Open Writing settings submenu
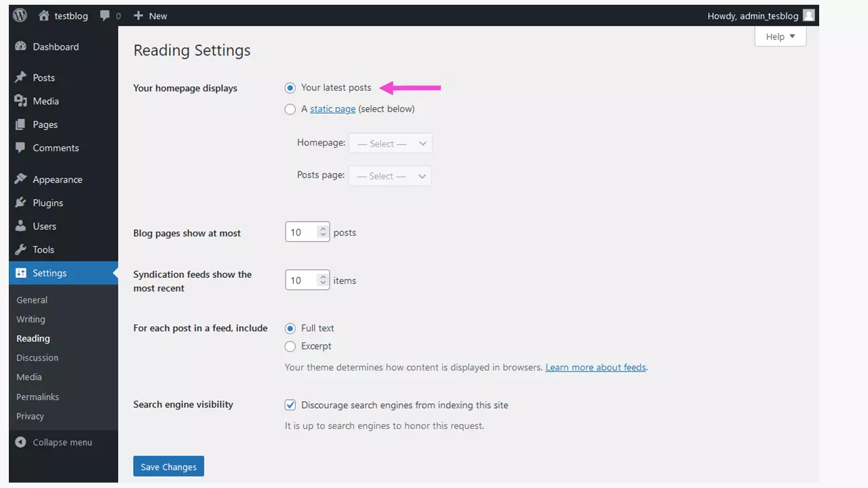The height and width of the screenshot is (488, 868). [x=31, y=319]
